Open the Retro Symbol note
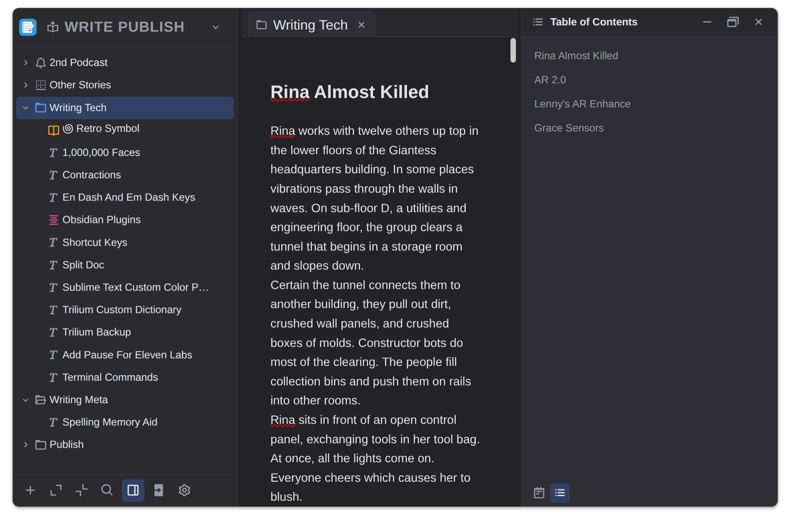 108,128
